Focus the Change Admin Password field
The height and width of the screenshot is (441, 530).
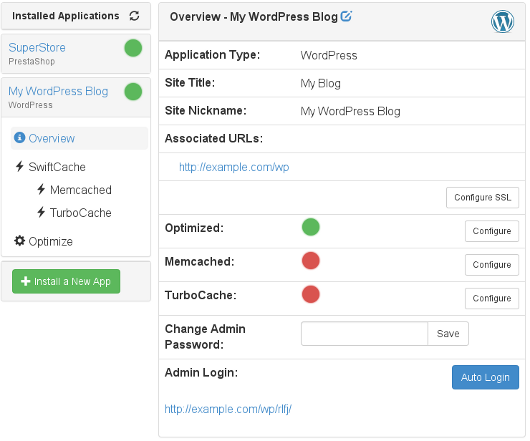[364, 334]
